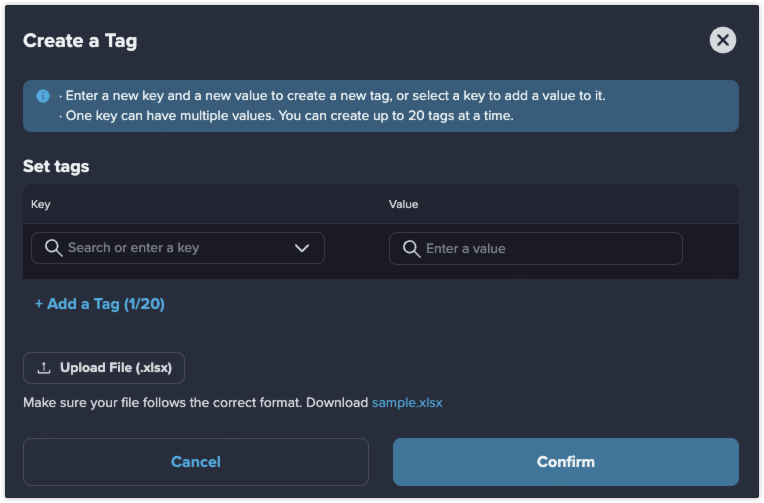Screen dimensions: 764x503
Task: Click the Key column header
Action: [x=41, y=204]
